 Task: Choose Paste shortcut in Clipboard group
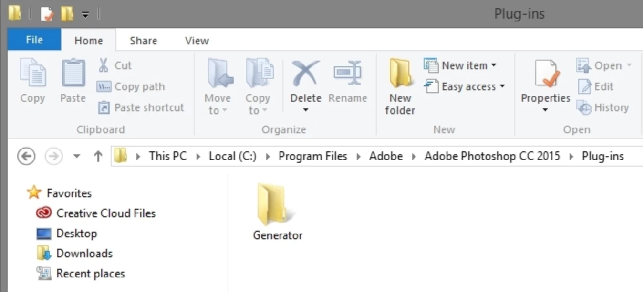(x=141, y=108)
